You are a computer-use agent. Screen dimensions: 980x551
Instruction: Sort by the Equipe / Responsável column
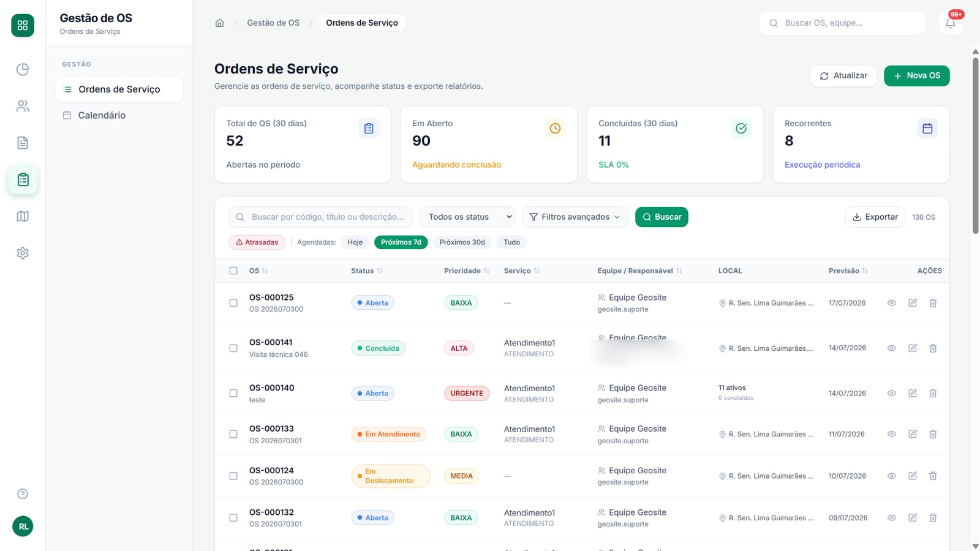639,271
